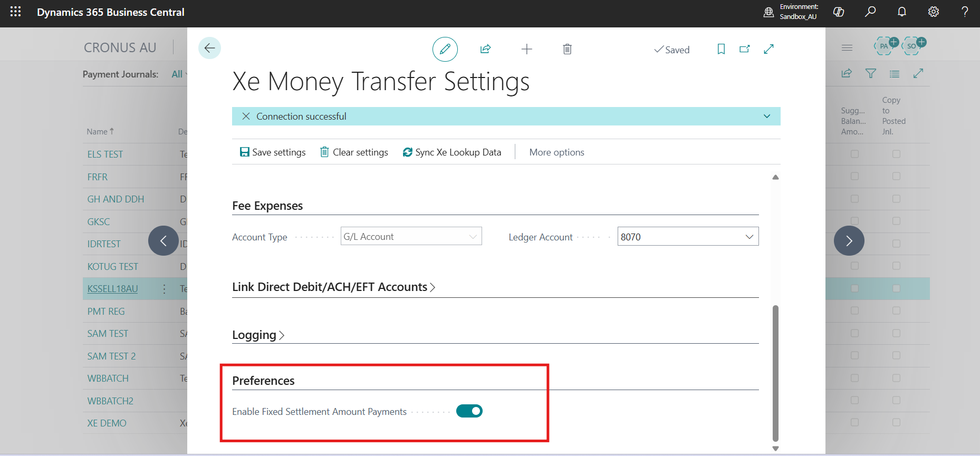Expand the notification bar chevron

(766, 117)
